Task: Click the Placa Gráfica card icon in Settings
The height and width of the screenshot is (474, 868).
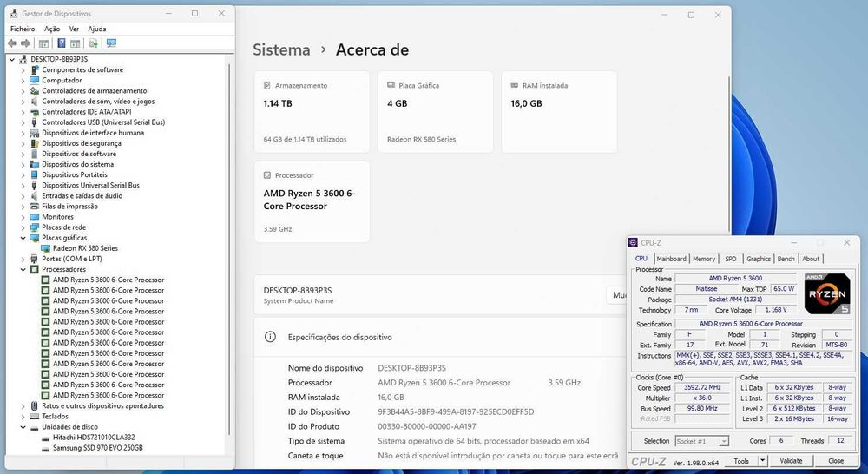Action: [x=391, y=85]
